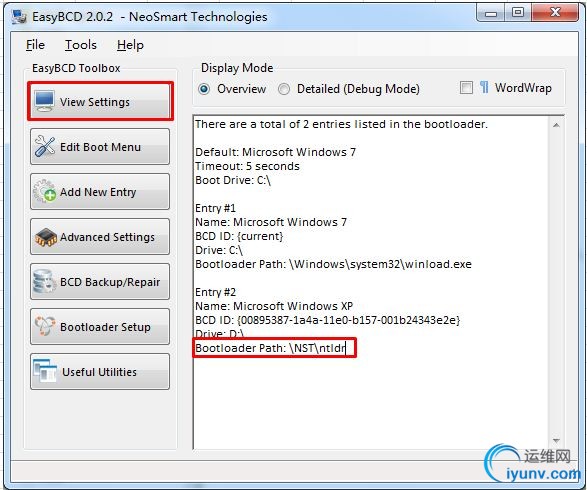The width and height of the screenshot is (587, 490).
Task: Click the 'Timeout: 5 seconds' line
Action: tap(247, 166)
